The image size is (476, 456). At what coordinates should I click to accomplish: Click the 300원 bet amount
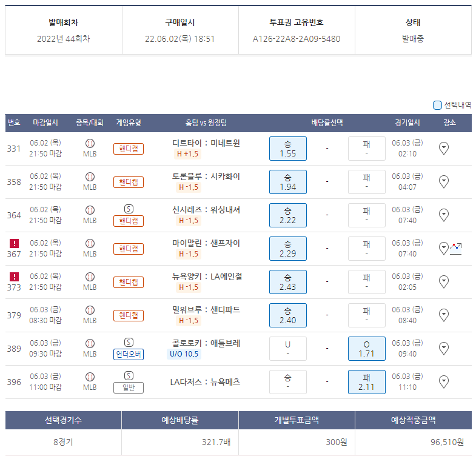(x=337, y=442)
